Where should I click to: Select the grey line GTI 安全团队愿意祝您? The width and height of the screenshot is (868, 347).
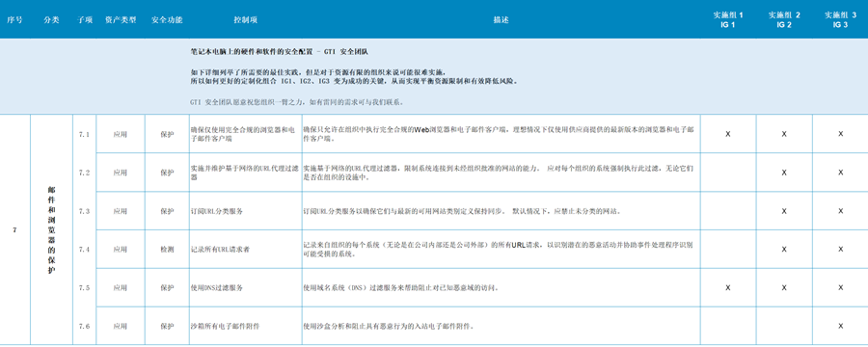tap(297, 102)
